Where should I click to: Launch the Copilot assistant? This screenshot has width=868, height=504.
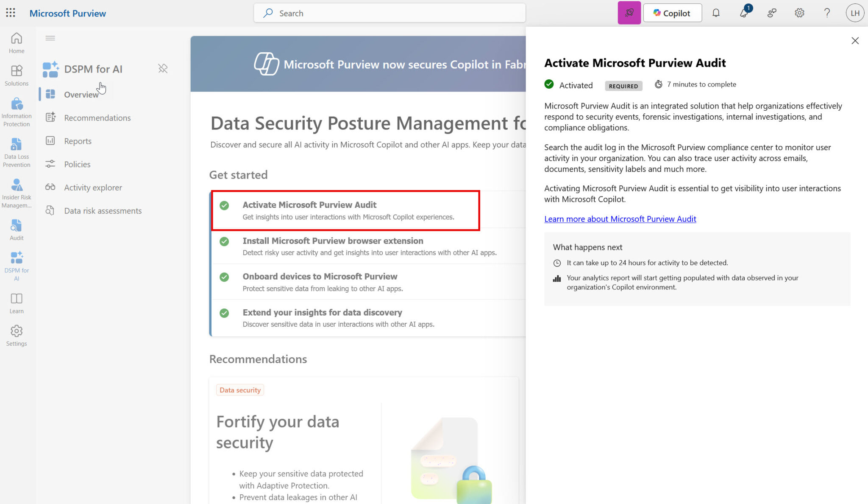(672, 13)
